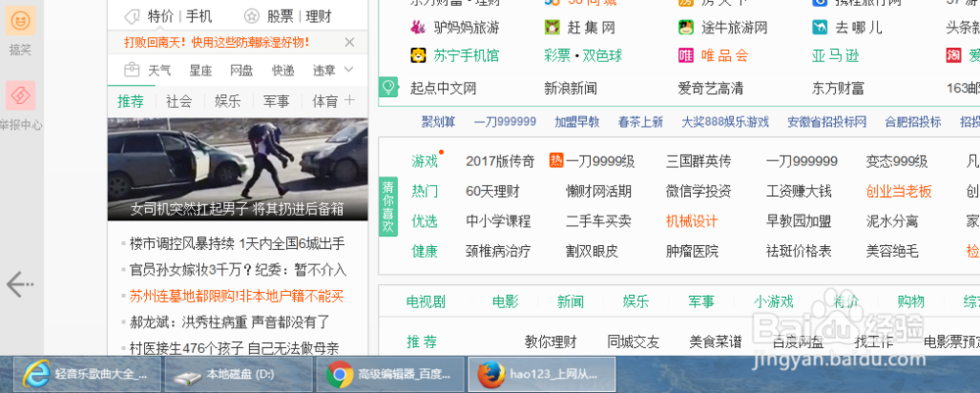Click the 去哪儿 camel icon
Screen dimensions: 980x393
coord(820,27)
